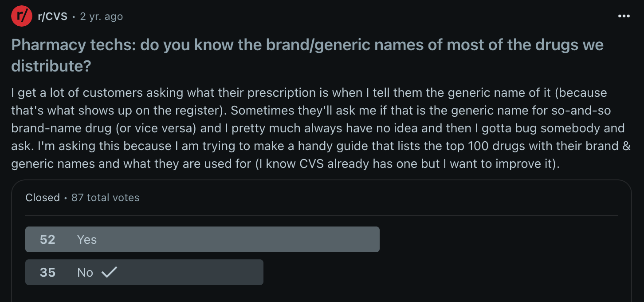Click the checkmark beside the No option

[109, 272]
